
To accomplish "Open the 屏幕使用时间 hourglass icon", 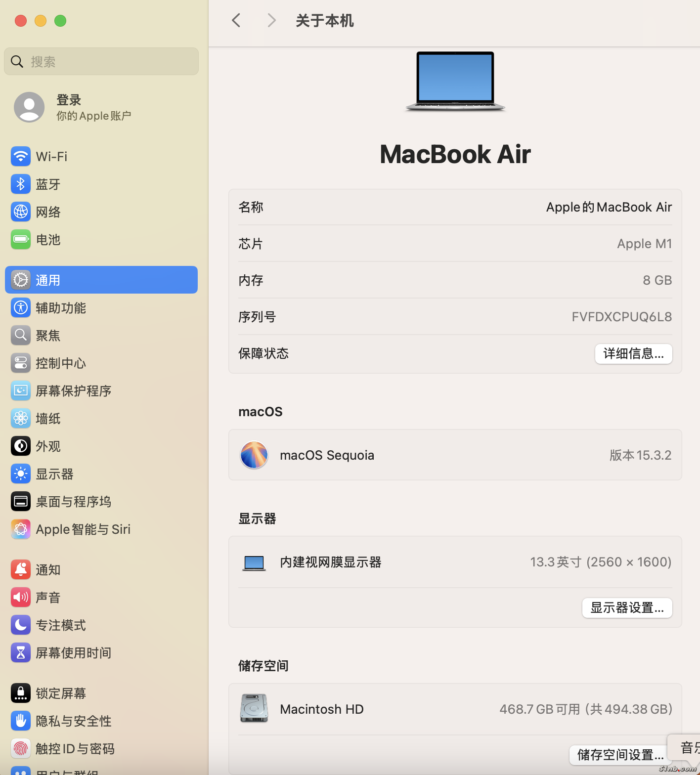I will (x=21, y=653).
